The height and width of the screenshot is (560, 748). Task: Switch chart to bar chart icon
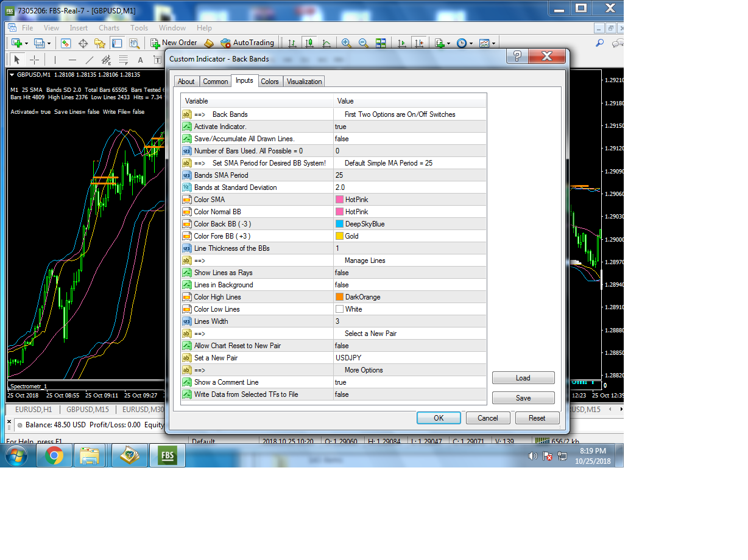click(x=292, y=43)
